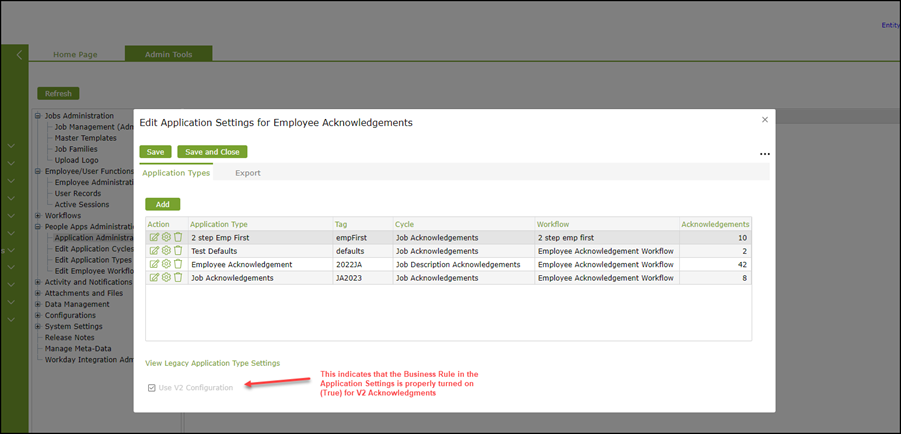901x434 pixels.
Task: Collapse the Jobs Administration tree node
Action: 38,116
